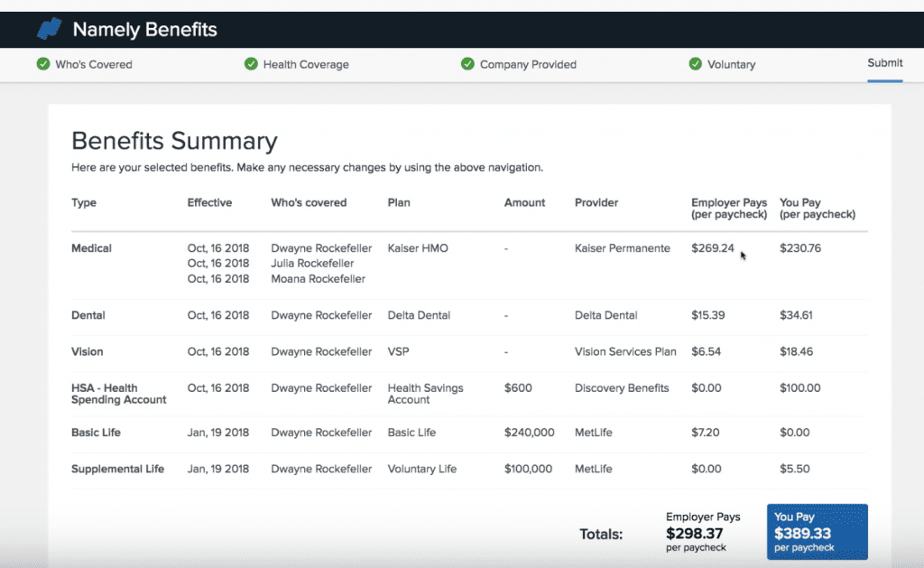The image size is (924, 568).
Task: Select the Company Provided step
Action: (x=528, y=64)
